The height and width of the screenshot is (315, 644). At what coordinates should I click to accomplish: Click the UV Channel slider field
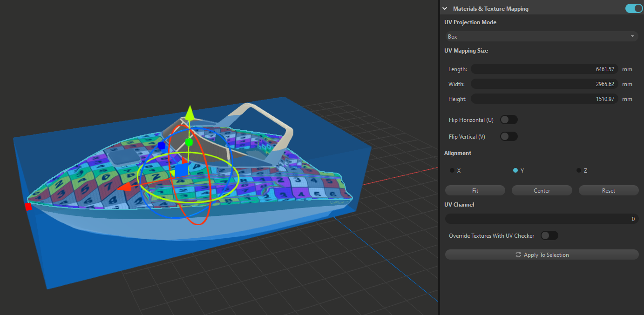coord(541,219)
